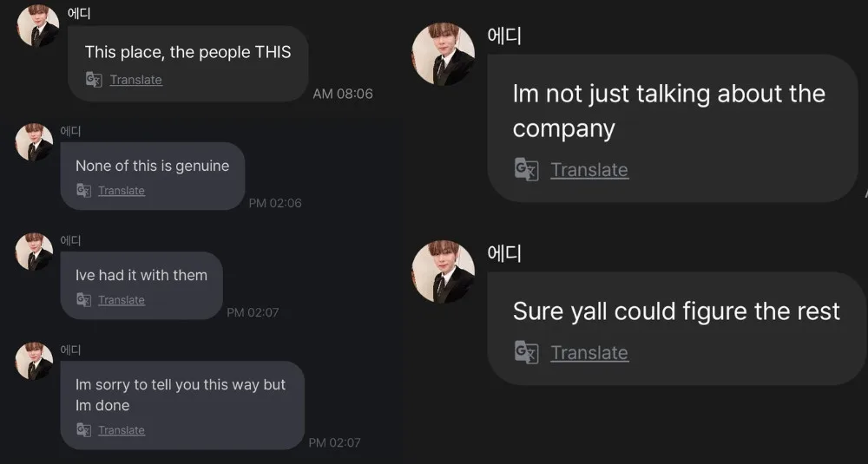Translate the "Sure yall could figure the rest" message

pyautogui.click(x=589, y=352)
